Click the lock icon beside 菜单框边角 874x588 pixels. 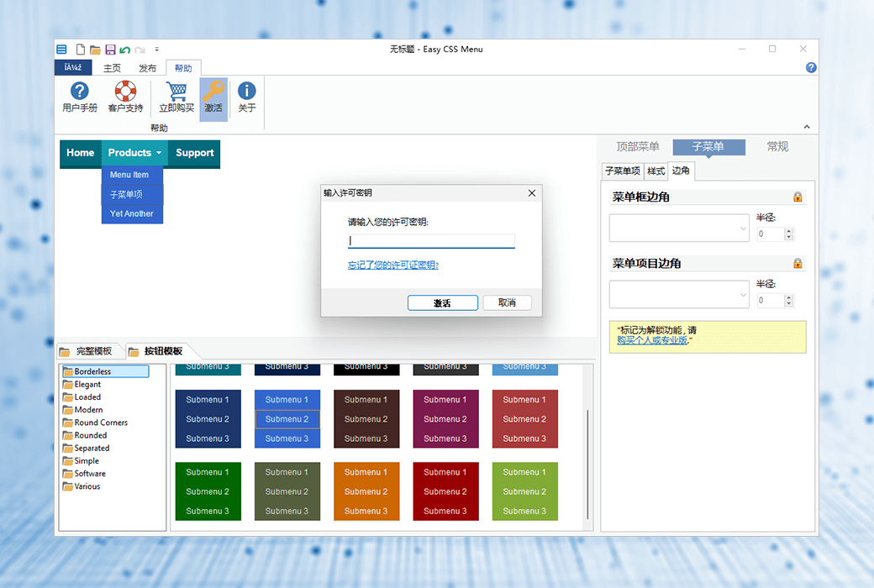coord(798,197)
